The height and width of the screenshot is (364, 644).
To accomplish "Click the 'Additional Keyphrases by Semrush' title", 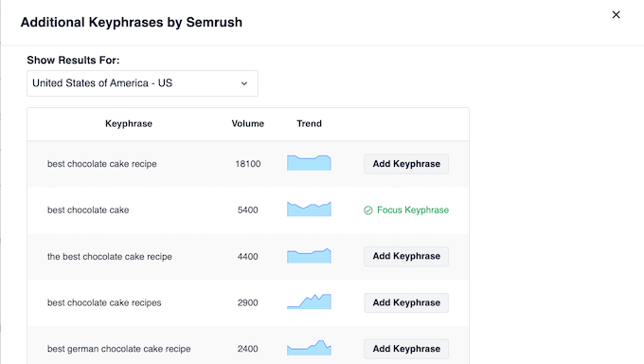I will 132,22.
